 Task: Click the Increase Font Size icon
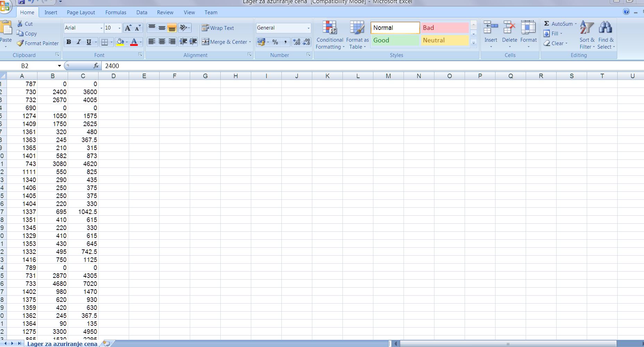pos(128,28)
